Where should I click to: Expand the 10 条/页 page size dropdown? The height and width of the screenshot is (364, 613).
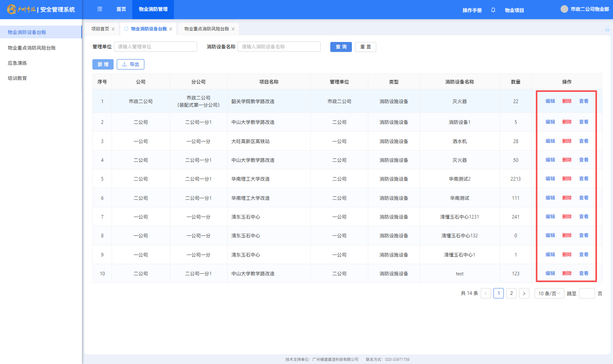coord(549,293)
